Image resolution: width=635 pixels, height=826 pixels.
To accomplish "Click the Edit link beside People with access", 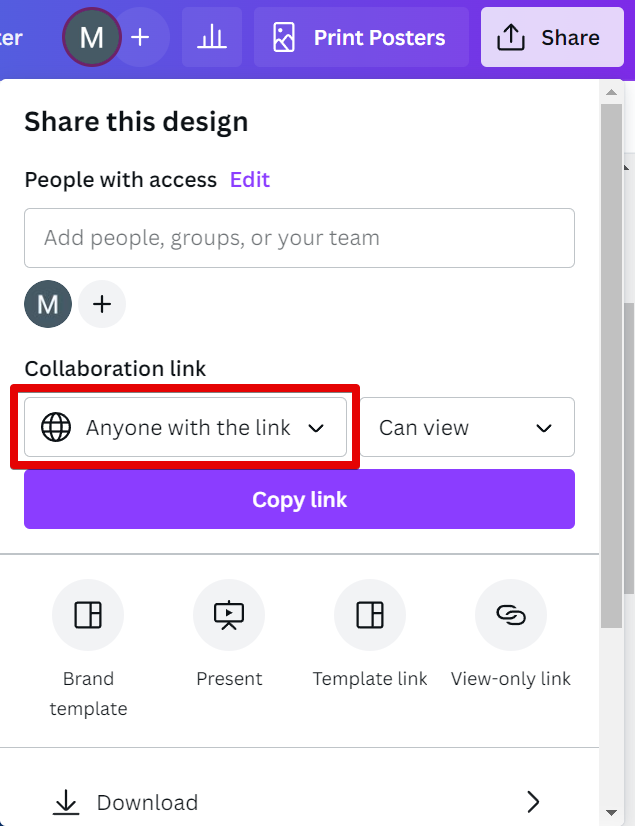I will tap(250, 180).
